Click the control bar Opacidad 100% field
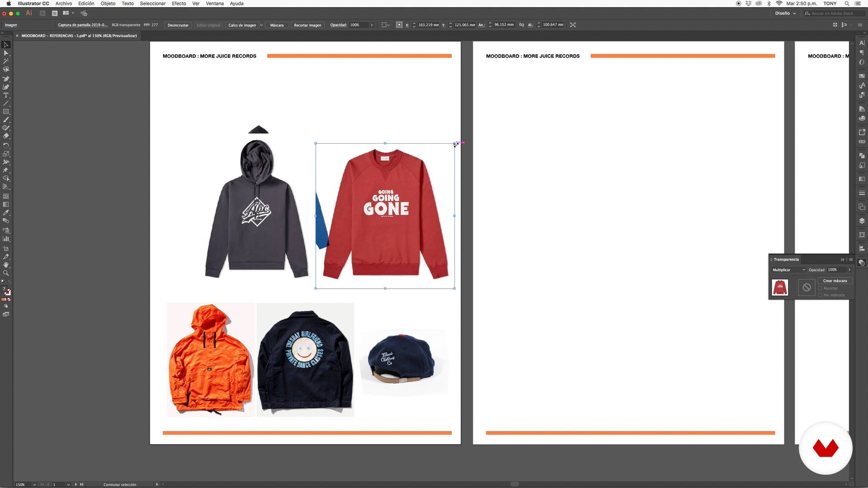Image resolution: width=868 pixels, height=488 pixels. [359, 25]
